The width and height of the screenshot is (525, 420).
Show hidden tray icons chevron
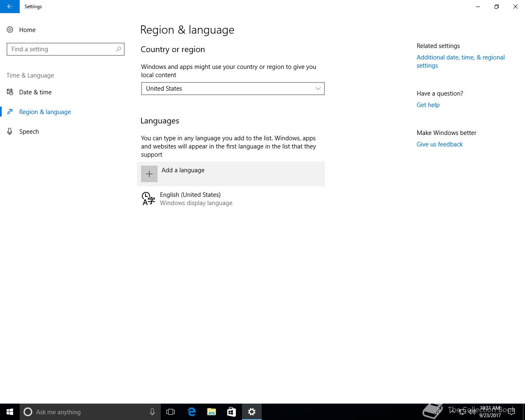point(452,412)
